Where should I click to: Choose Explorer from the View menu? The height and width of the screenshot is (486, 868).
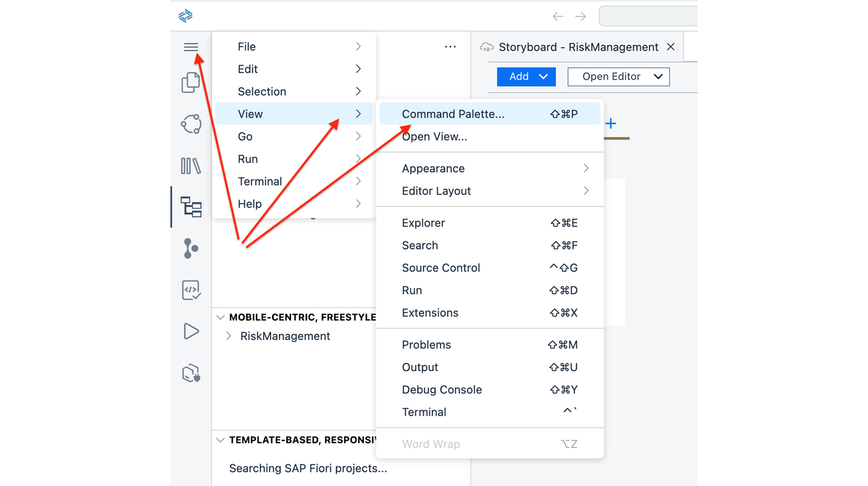(490, 223)
